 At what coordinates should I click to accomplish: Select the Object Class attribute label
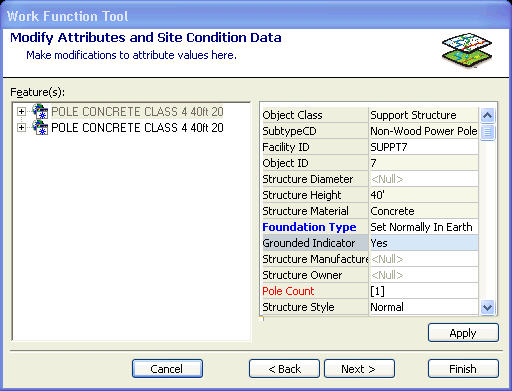(315, 115)
